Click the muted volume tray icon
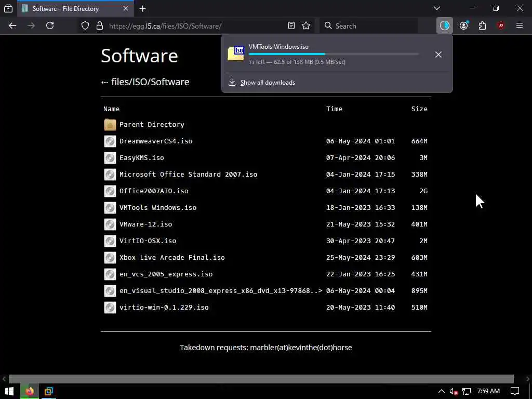 click(454, 391)
